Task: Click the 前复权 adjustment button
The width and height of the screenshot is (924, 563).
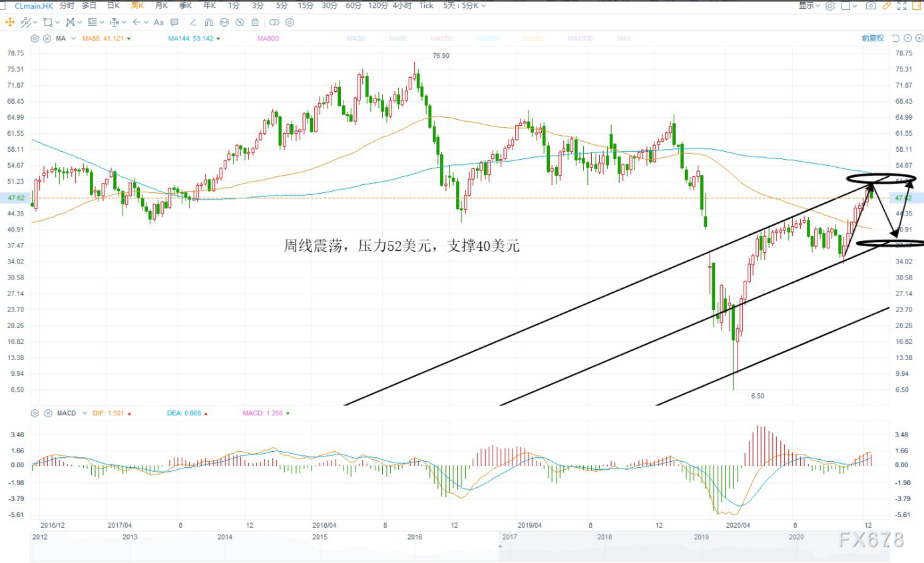Action: coord(873,38)
